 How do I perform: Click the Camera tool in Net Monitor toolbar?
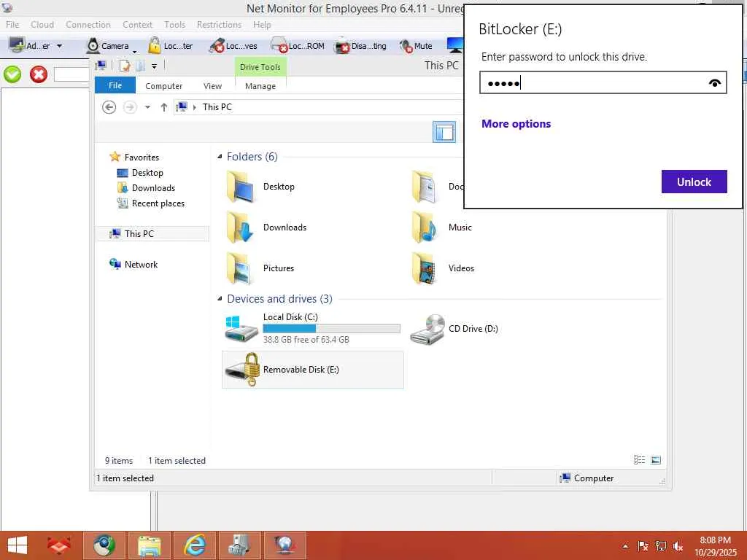(x=108, y=46)
